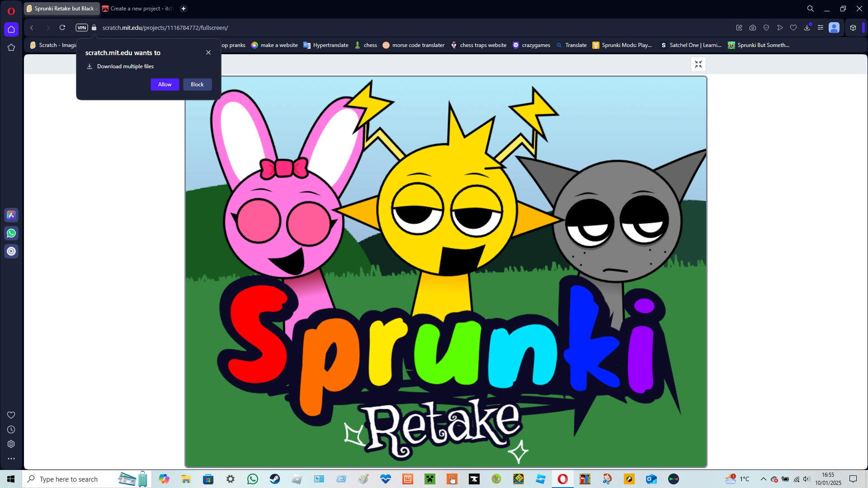Open Pinboards heart icon in sidebar

pyautogui.click(x=11, y=415)
